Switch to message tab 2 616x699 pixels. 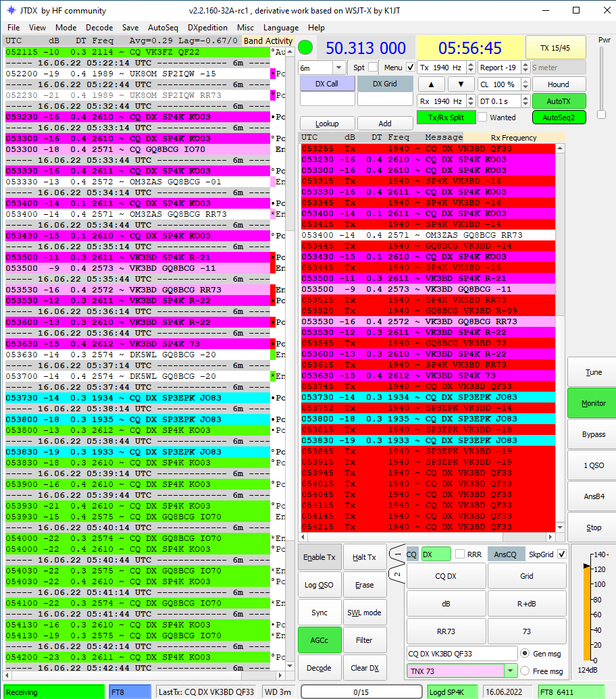[x=397, y=575]
